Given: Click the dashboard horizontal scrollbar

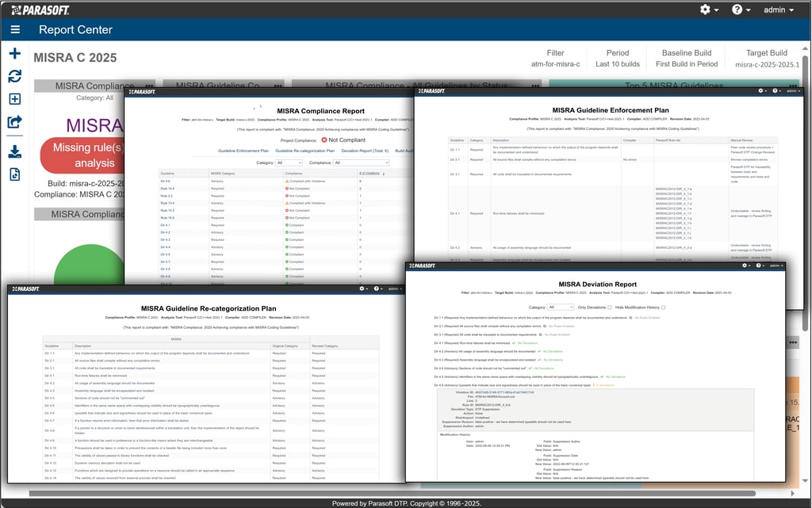Looking at the screenshot, I should click(392, 494).
